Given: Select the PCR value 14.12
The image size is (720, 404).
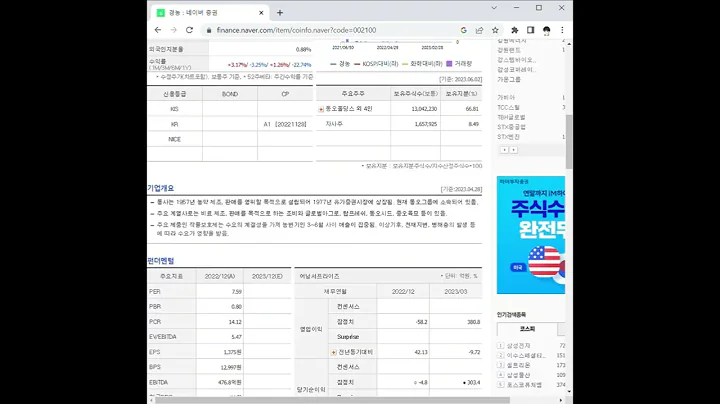Looking at the screenshot, I should 235,322.
